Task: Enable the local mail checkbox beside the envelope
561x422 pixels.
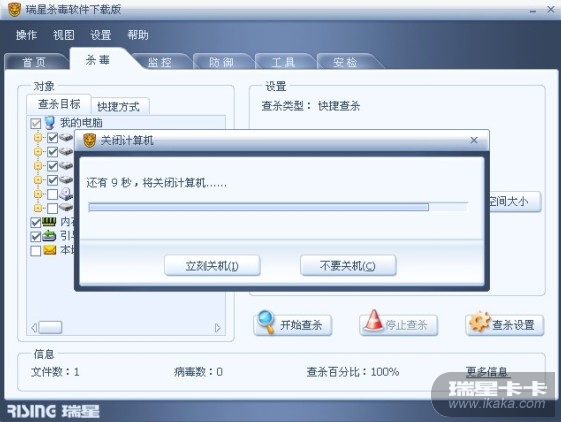Action: 35,251
